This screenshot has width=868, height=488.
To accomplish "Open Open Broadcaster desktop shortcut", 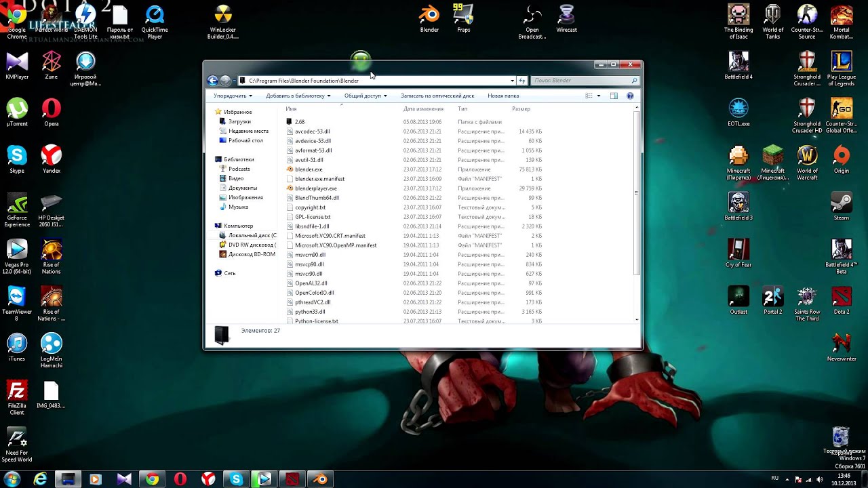I will [532, 21].
